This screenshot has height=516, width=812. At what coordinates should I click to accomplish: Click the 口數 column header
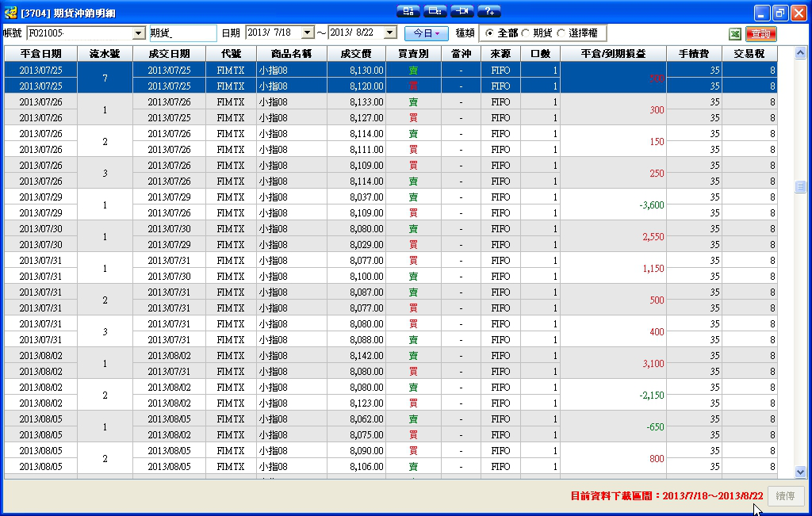coord(541,54)
